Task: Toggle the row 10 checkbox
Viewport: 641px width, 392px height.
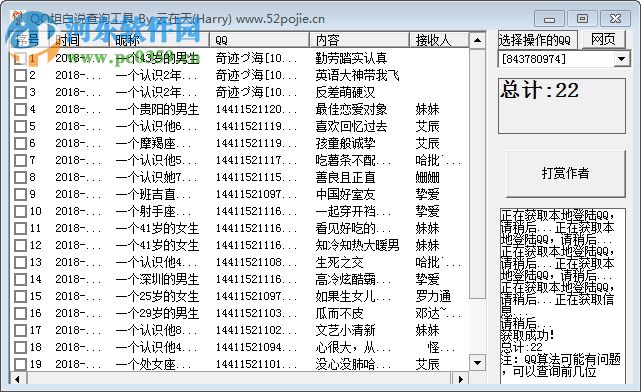Action: pos(20,211)
